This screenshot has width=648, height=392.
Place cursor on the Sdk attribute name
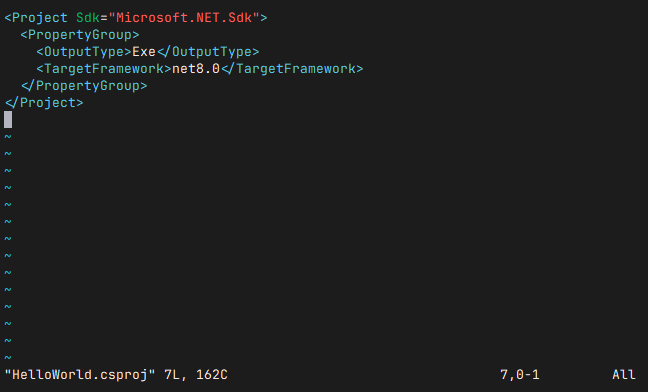[x=88, y=18]
